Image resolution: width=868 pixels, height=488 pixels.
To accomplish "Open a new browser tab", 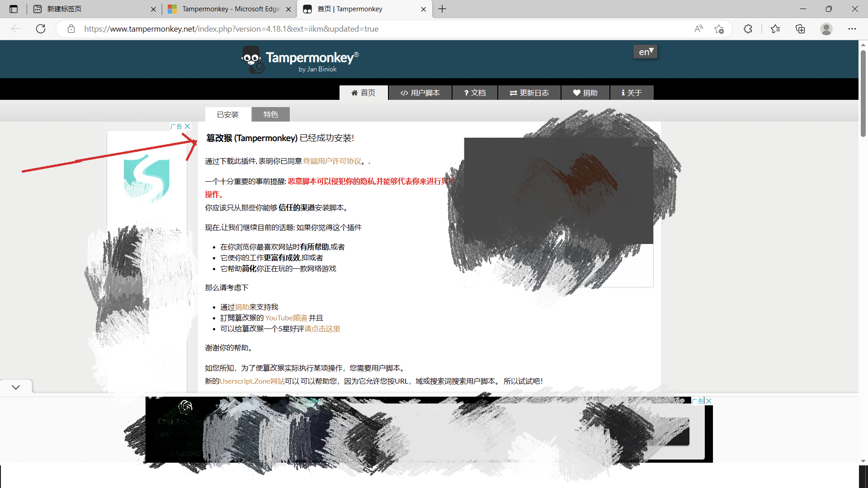I will [442, 9].
